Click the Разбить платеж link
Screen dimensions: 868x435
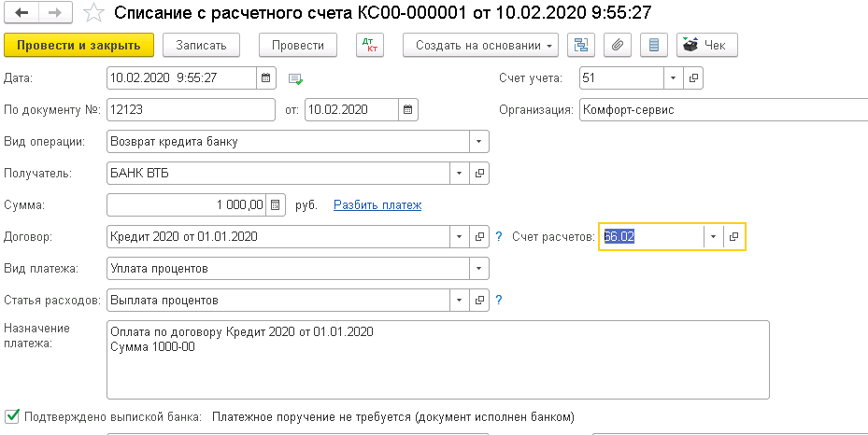pyautogui.click(x=377, y=205)
